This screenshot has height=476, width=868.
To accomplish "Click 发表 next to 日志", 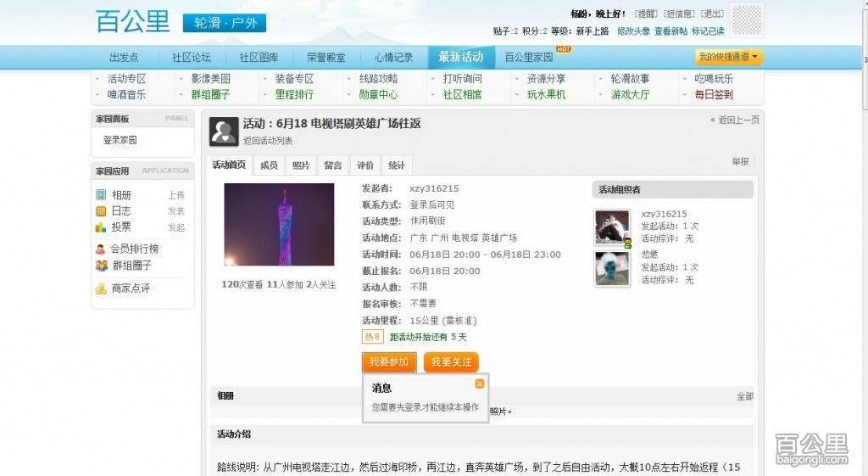I will (176, 211).
